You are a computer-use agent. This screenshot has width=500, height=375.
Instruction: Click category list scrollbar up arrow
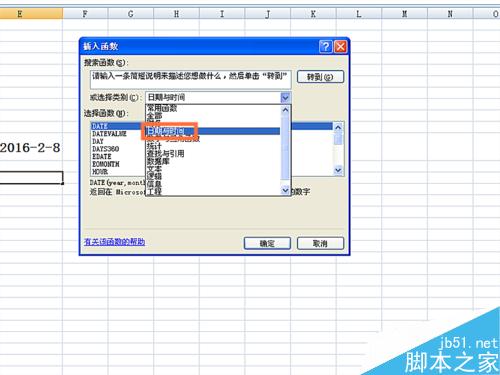click(x=285, y=110)
